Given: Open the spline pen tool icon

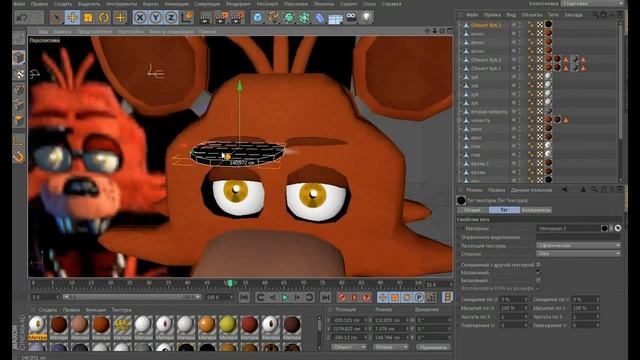Looking at the screenshot, I should (273, 18).
